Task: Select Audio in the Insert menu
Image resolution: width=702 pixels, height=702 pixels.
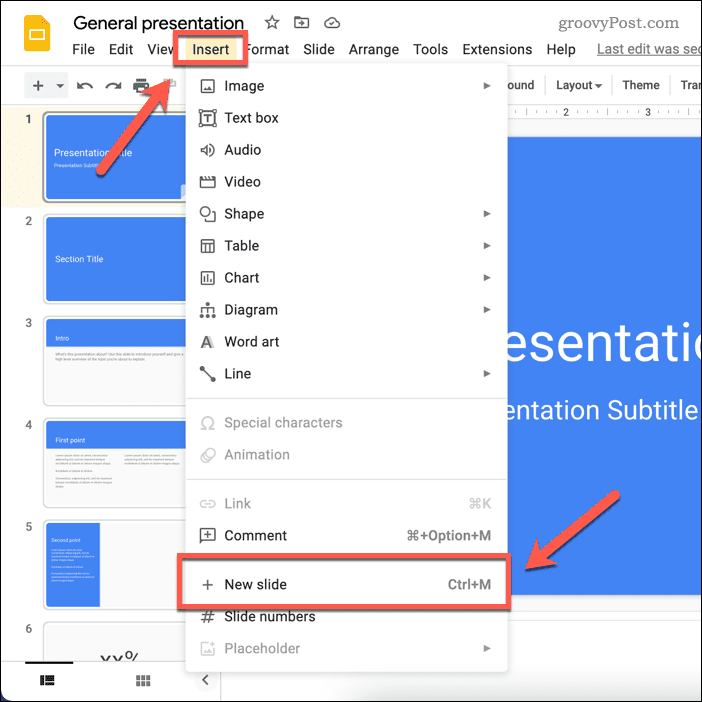Action: 346,150
